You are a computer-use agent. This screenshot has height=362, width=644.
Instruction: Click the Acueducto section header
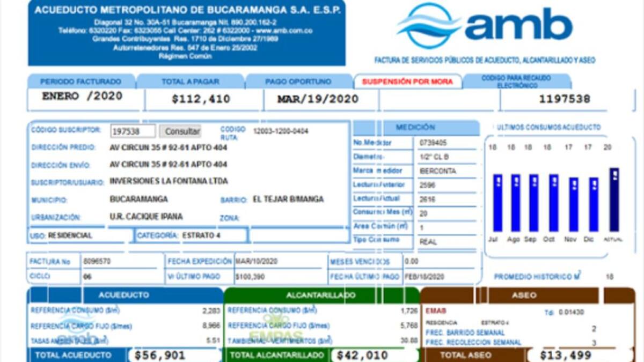tap(125, 295)
